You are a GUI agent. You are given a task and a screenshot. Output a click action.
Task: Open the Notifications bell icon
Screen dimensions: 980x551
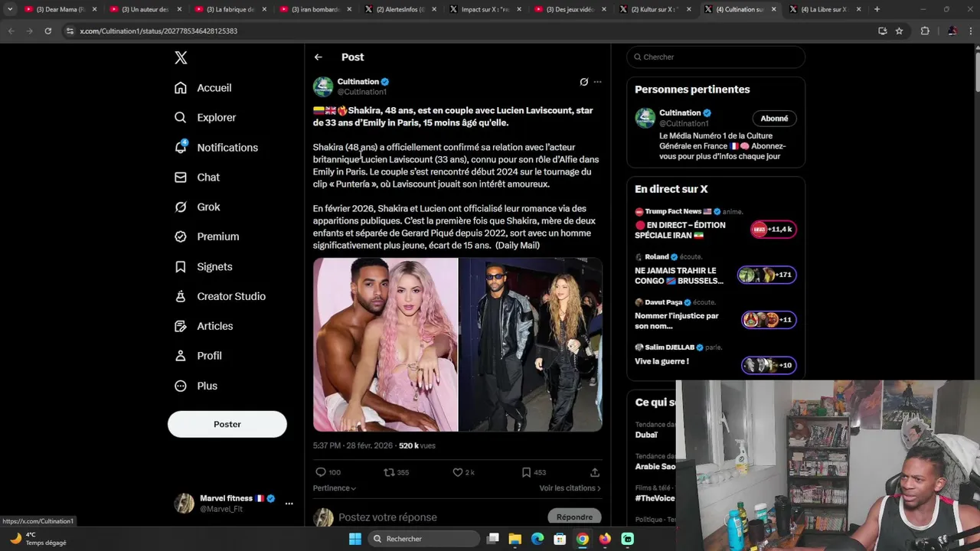point(181,147)
